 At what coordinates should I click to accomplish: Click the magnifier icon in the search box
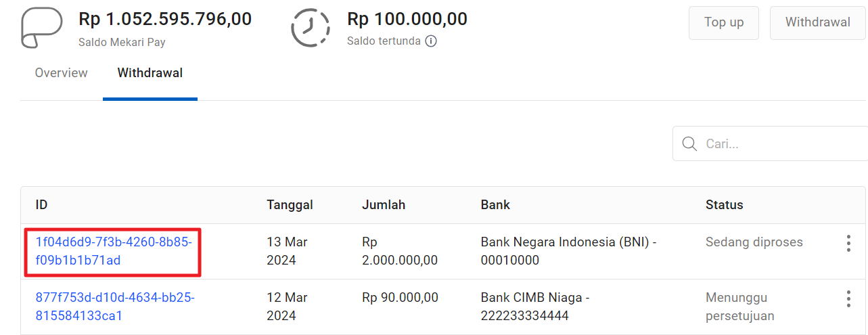(x=689, y=143)
